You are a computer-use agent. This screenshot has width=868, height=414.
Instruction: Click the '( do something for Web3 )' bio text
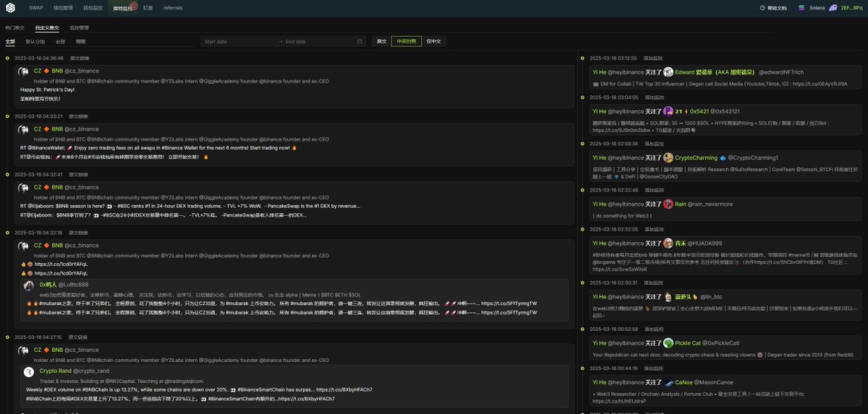tap(623, 215)
